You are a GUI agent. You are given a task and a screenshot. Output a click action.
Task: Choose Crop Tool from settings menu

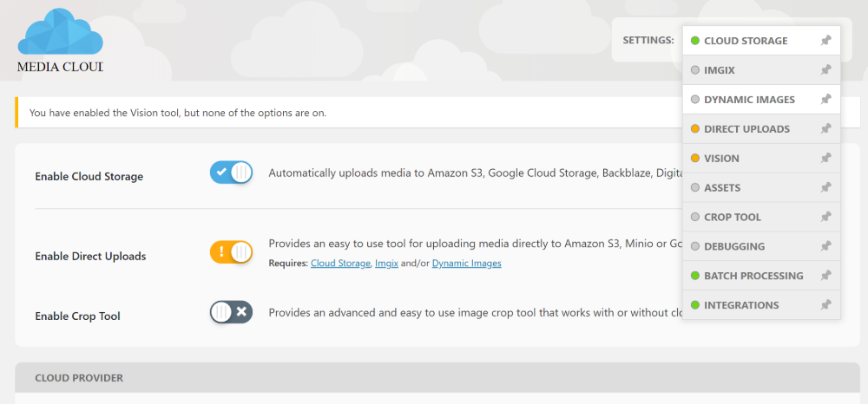pyautogui.click(x=761, y=217)
